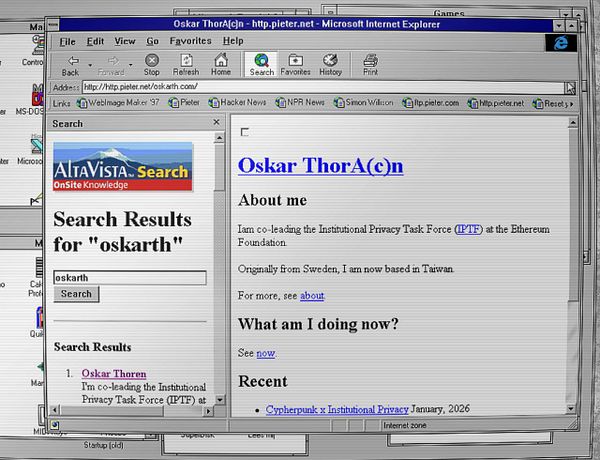Open the Favorites toolbar button
The height and width of the screenshot is (460, 600).
295,65
